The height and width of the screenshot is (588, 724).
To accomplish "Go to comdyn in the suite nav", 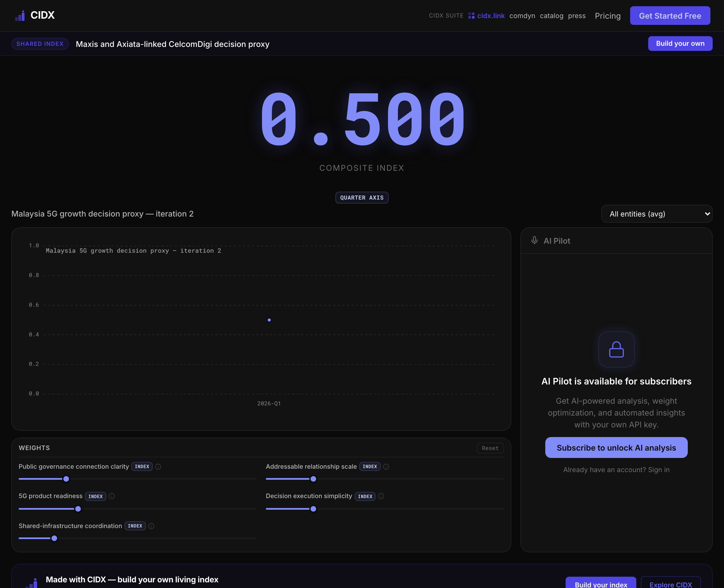I will coord(522,16).
